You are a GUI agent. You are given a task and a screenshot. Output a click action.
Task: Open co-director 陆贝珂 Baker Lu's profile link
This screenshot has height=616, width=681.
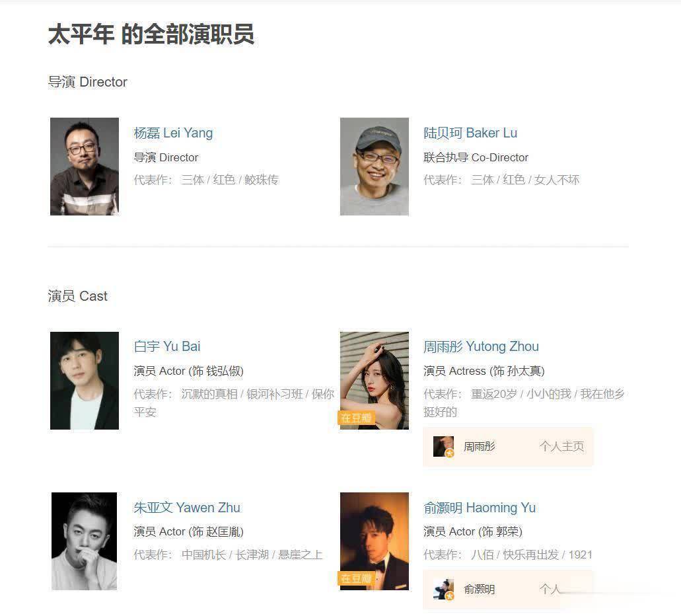pyautogui.click(x=470, y=133)
